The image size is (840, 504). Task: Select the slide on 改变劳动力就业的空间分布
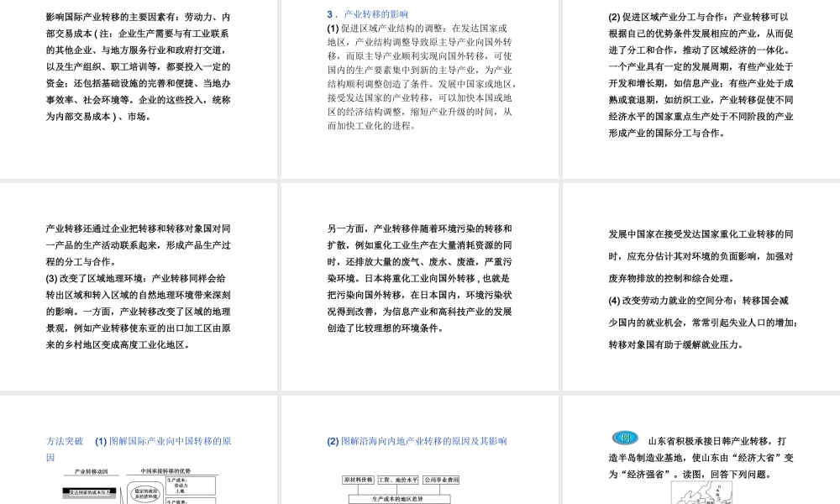pos(701,286)
